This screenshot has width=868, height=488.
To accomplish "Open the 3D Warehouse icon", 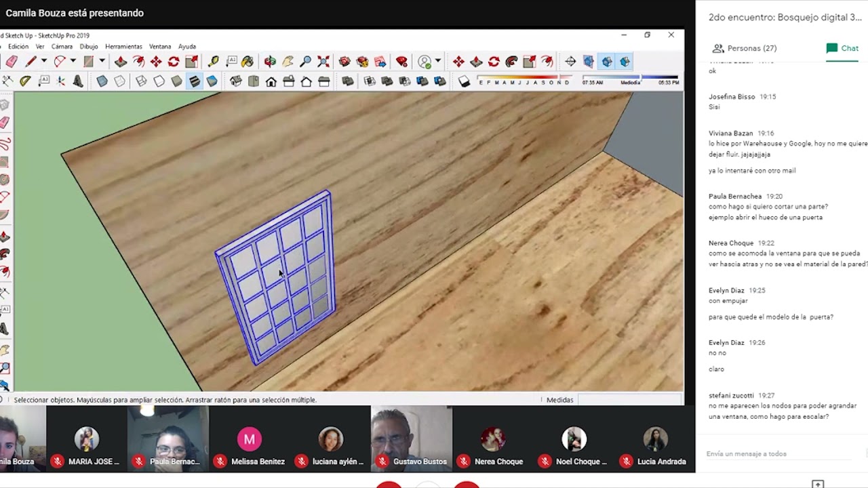I will point(344,62).
